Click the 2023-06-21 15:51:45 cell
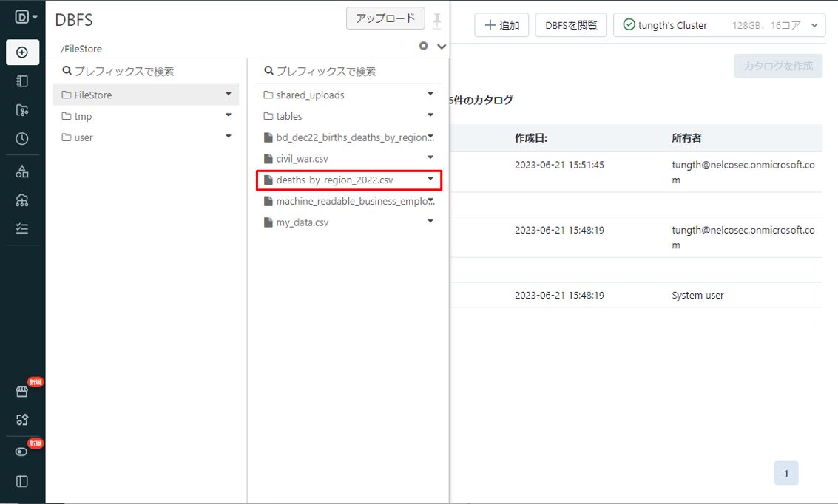Screen dimensions: 838x504 point(559,165)
